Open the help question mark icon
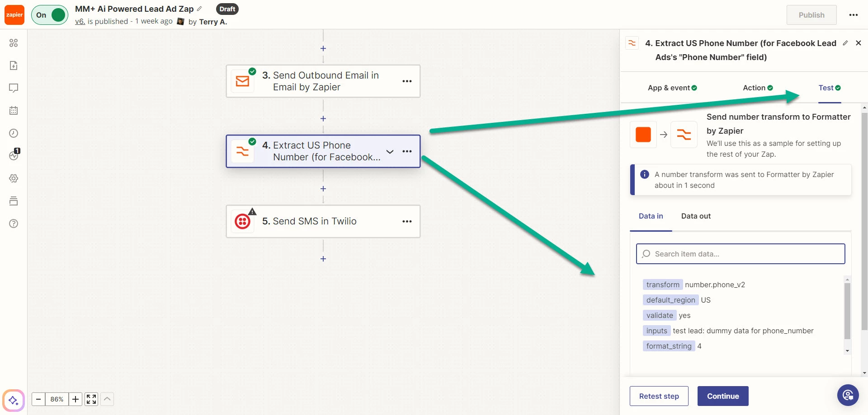The width and height of the screenshot is (868, 415). (x=14, y=224)
